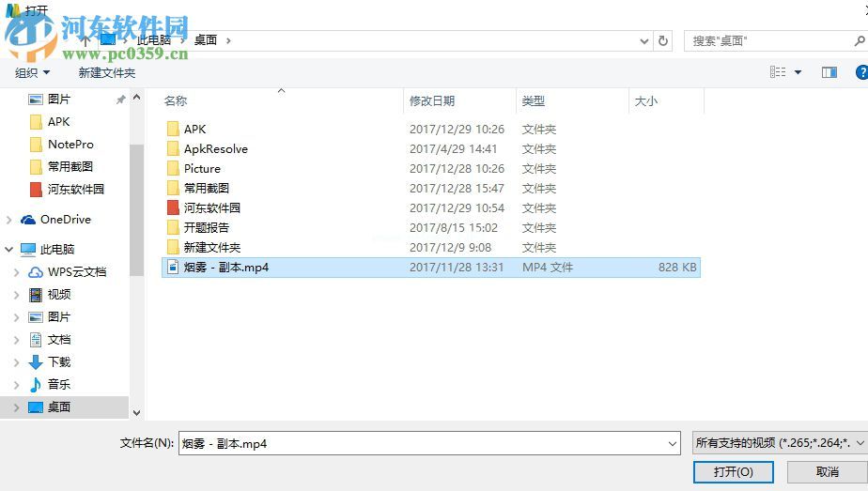Select APK folder in the sidebar
Screen dimensions: 868x491
58,122
